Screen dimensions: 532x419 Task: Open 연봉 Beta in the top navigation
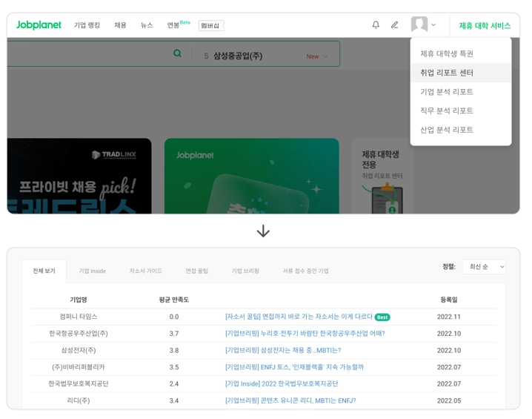(x=179, y=24)
